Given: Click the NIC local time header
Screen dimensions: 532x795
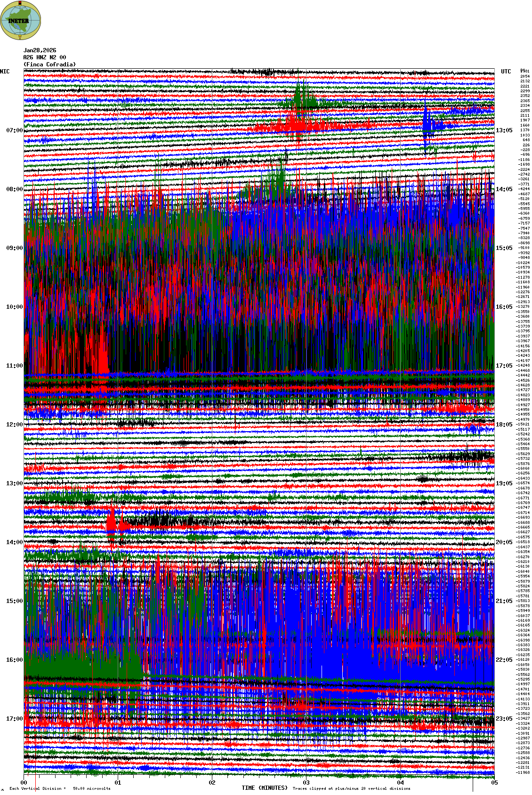Looking at the screenshot, I should click(5, 72).
